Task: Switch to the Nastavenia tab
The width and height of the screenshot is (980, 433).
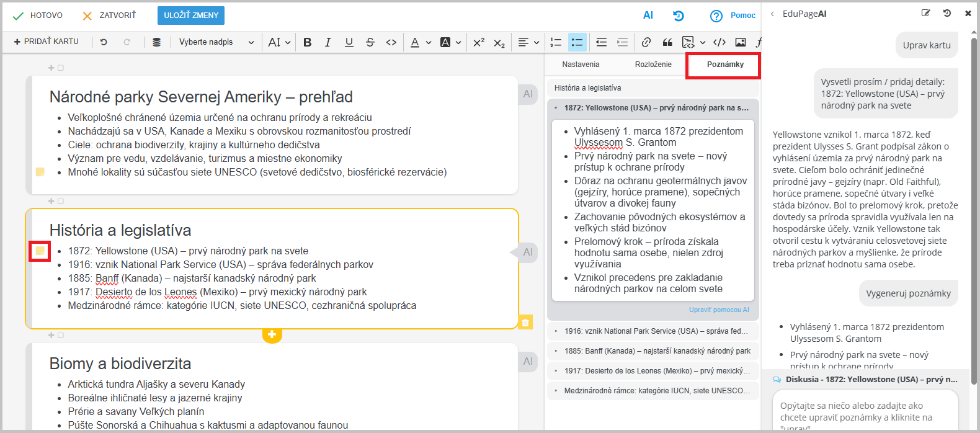Action: click(x=581, y=65)
